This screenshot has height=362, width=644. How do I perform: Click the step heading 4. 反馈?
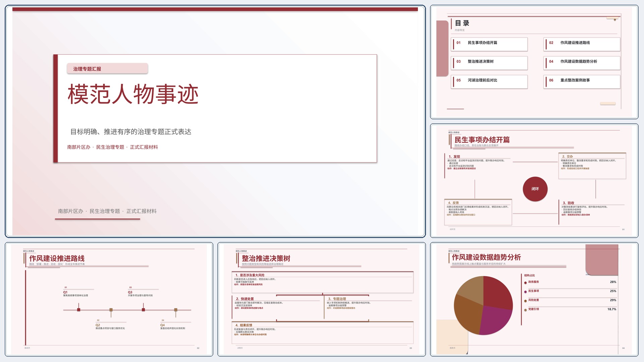click(x=453, y=203)
